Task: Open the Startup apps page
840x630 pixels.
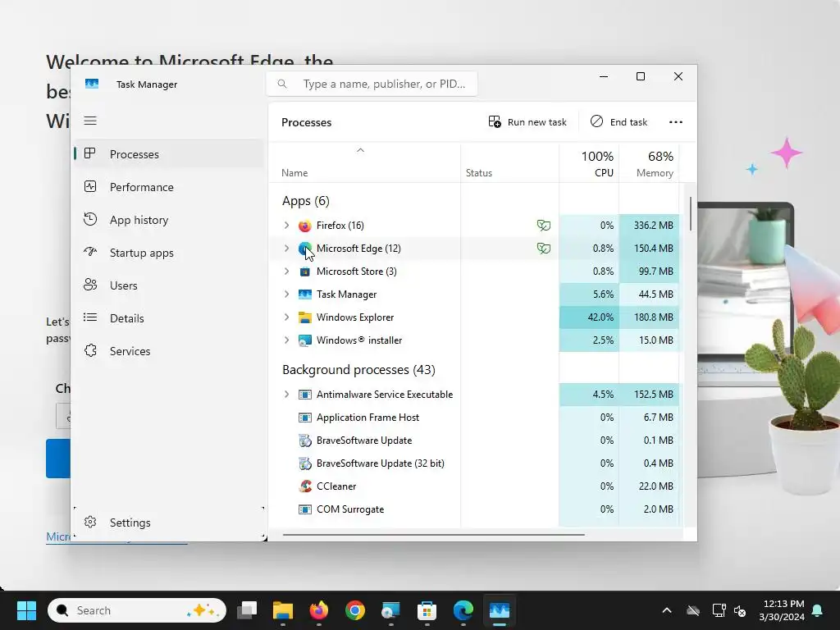Action: coord(169,253)
